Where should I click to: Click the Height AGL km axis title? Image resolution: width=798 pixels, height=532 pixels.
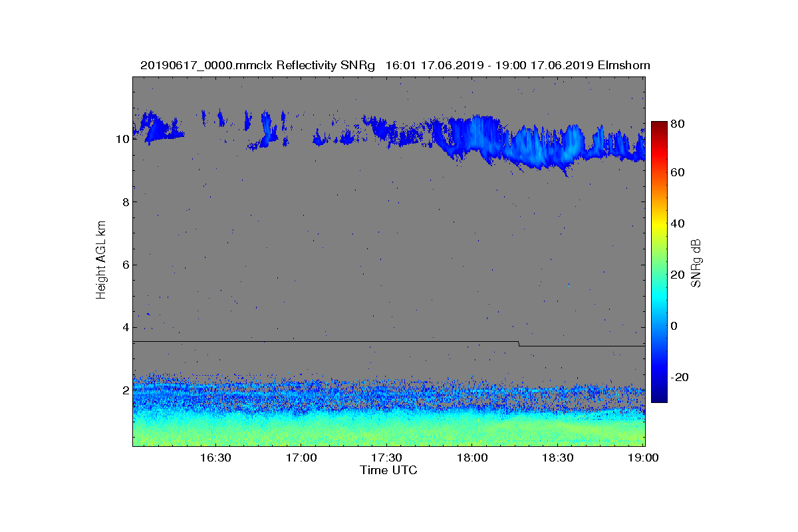(x=101, y=261)
